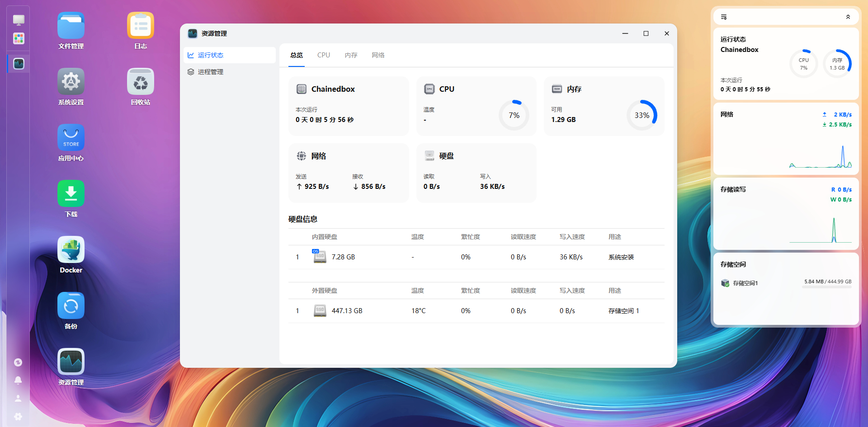Click the 外置硬盘 column header
Viewport: 868px width, 427px height.
click(325, 291)
